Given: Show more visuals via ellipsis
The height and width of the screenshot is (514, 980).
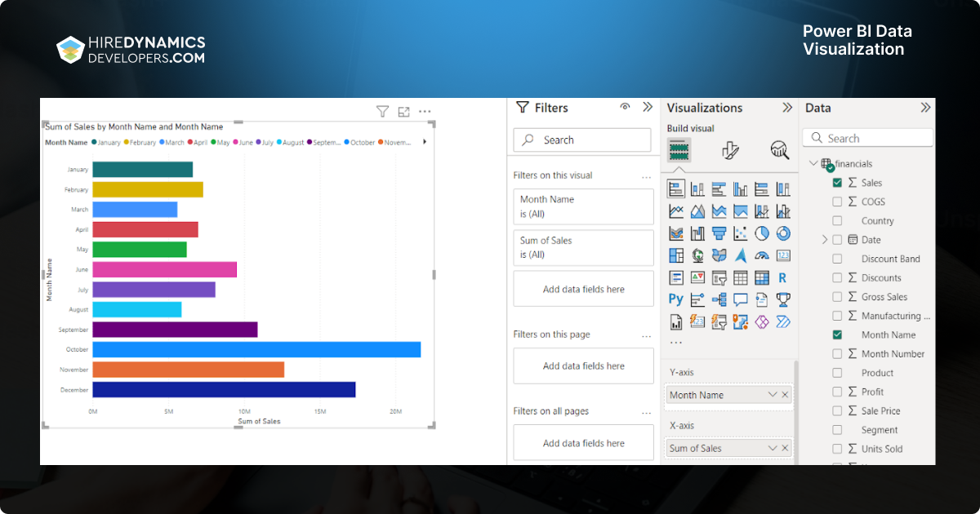Looking at the screenshot, I should 675,343.
